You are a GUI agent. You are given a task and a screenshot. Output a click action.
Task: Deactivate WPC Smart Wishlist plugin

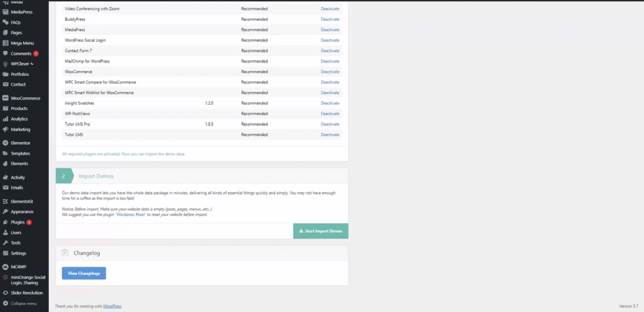pyautogui.click(x=330, y=92)
